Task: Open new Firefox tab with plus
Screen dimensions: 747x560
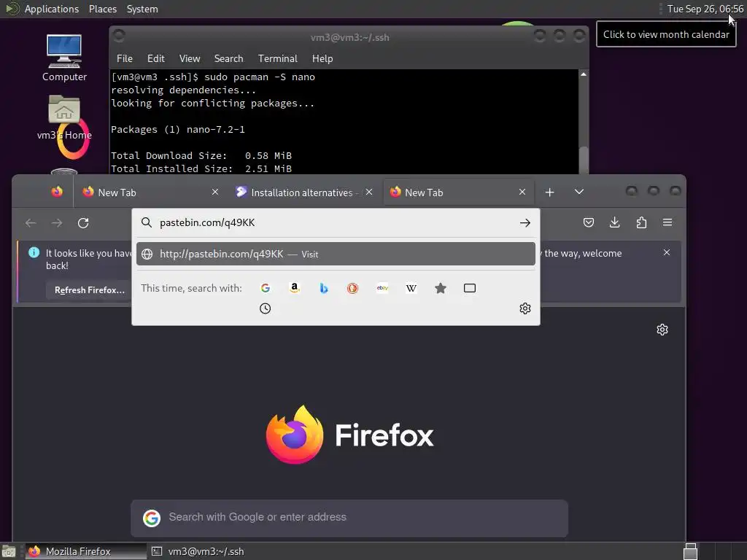Action: click(x=550, y=192)
